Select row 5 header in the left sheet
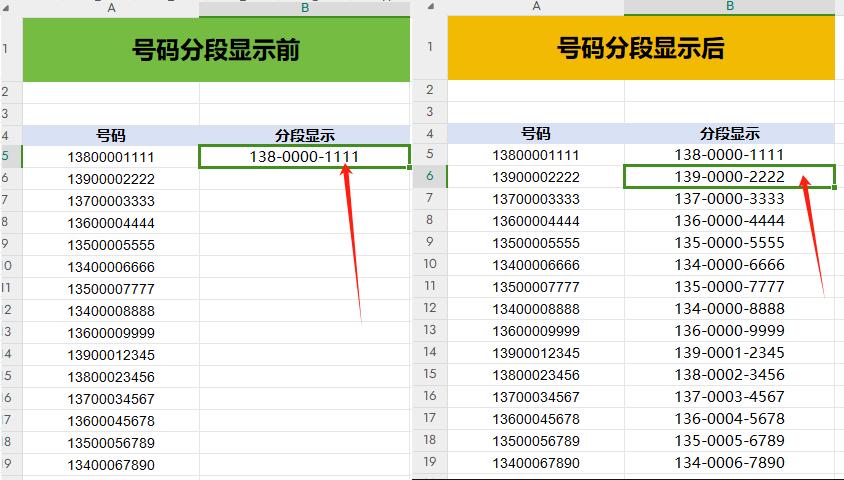The height and width of the screenshot is (480, 844). (11, 157)
